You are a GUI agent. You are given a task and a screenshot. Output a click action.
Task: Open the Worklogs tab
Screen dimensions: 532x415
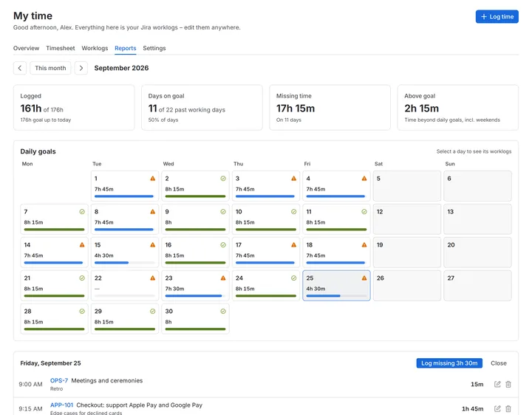95,48
